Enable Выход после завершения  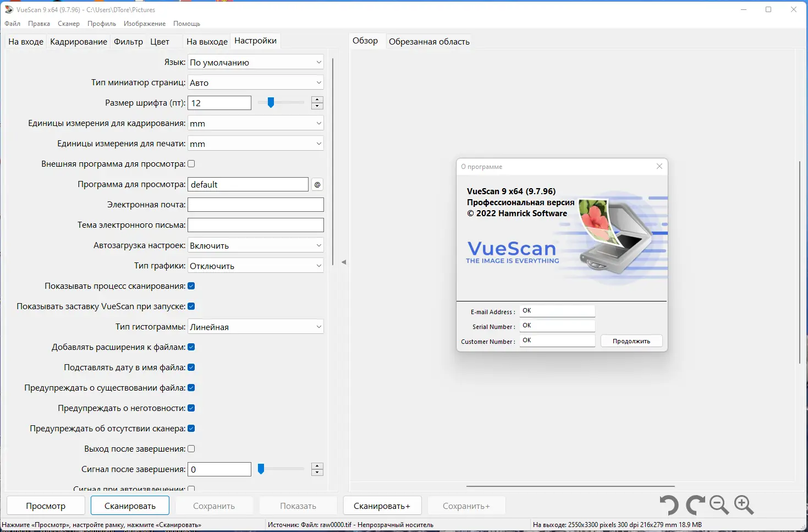191,448
